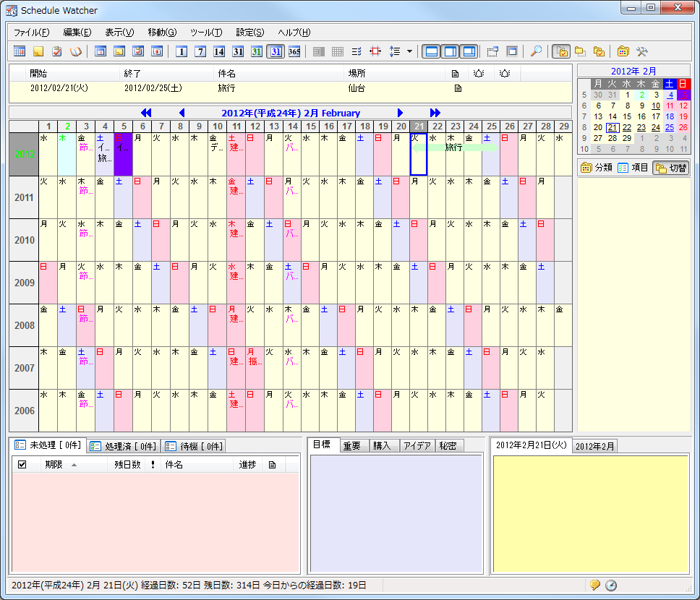
Task: Open the 表示(V) menu
Action: click(x=119, y=32)
